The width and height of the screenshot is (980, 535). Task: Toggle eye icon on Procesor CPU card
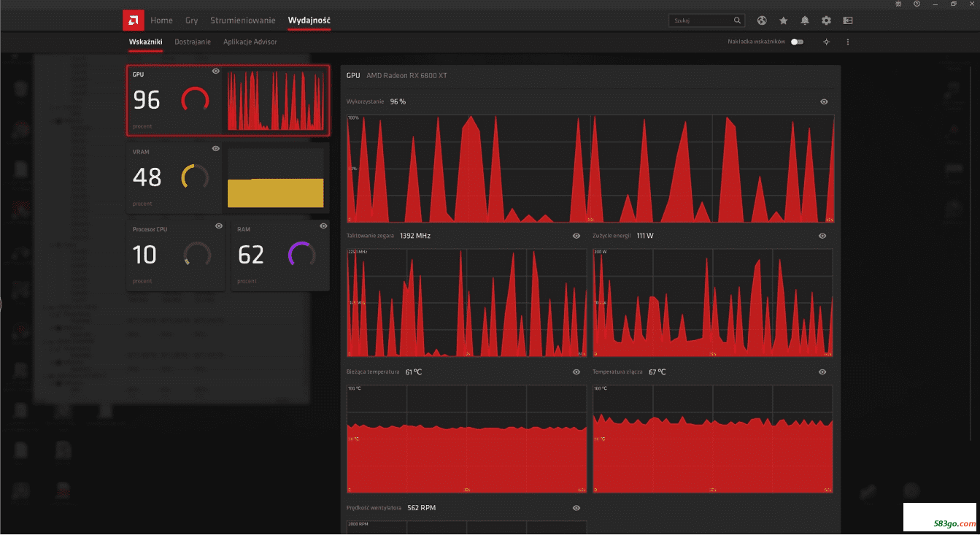coord(219,226)
